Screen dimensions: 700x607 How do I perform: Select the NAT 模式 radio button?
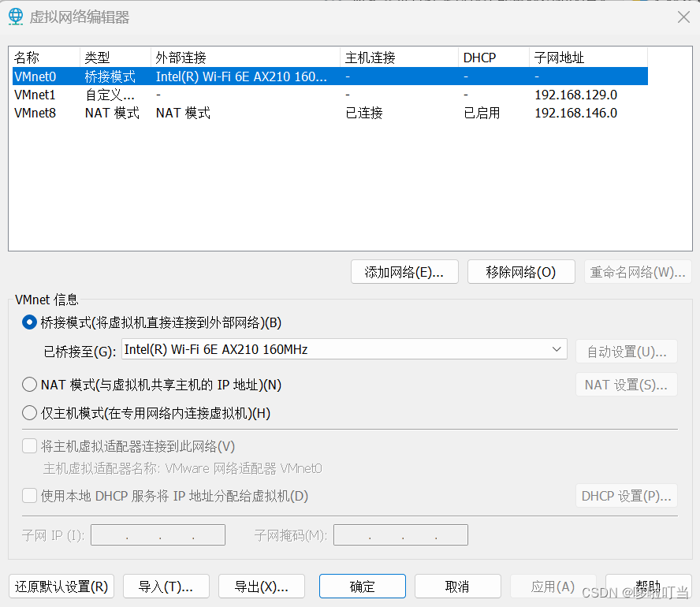(29, 384)
